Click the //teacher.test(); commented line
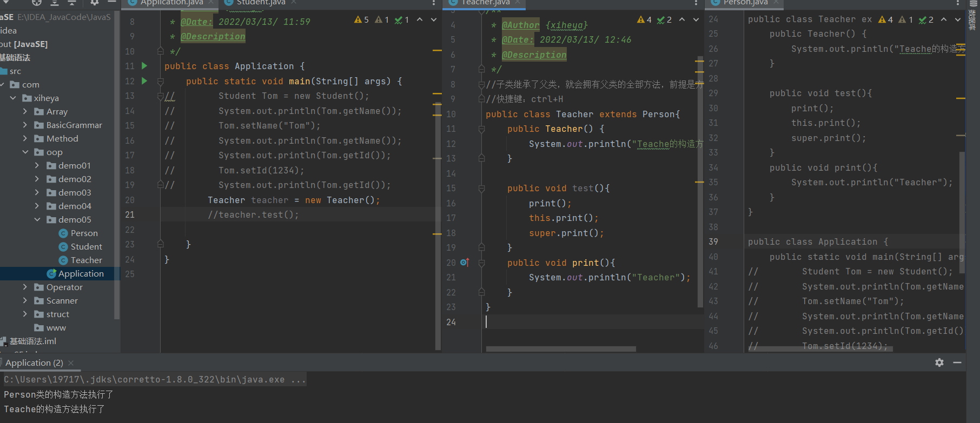This screenshot has height=423, width=980. pos(253,215)
